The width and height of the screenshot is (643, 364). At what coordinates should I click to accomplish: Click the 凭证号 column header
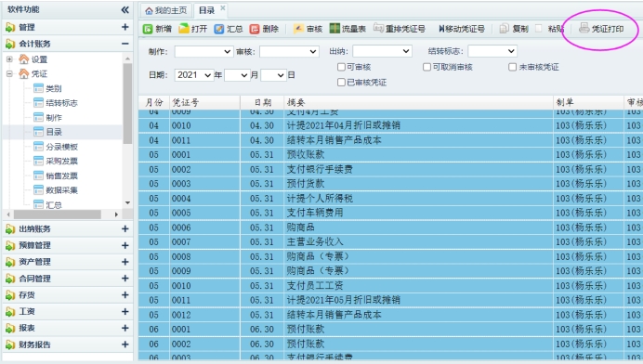click(x=204, y=102)
